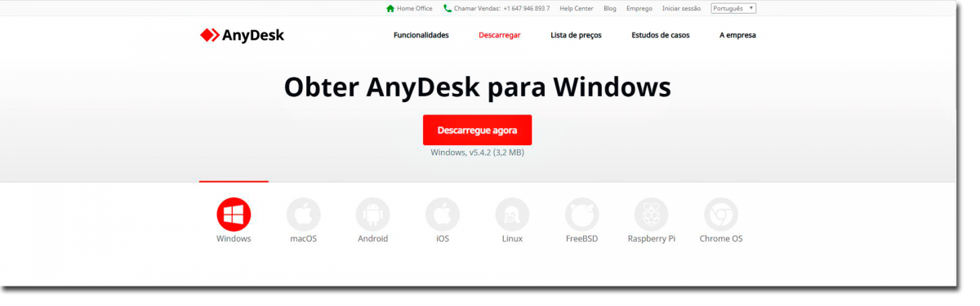Click the Chrome OS label text
The image size is (980, 306).
click(x=721, y=239)
